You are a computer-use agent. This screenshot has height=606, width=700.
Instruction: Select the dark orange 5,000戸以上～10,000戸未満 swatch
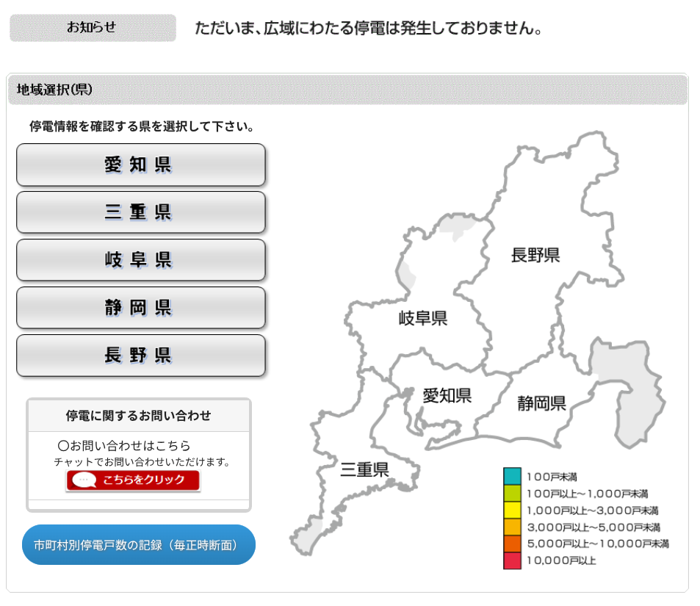(512, 544)
